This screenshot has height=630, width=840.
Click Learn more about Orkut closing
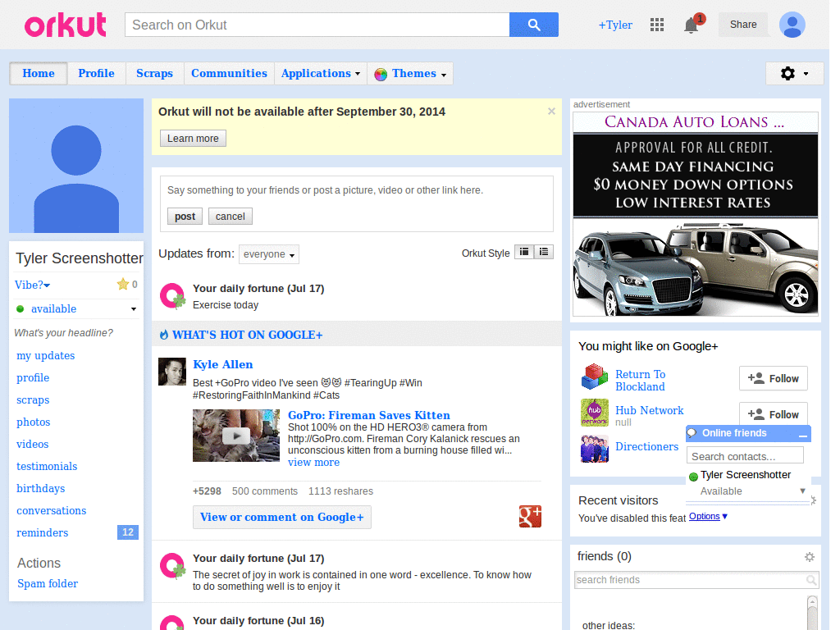[x=193, y=138]
